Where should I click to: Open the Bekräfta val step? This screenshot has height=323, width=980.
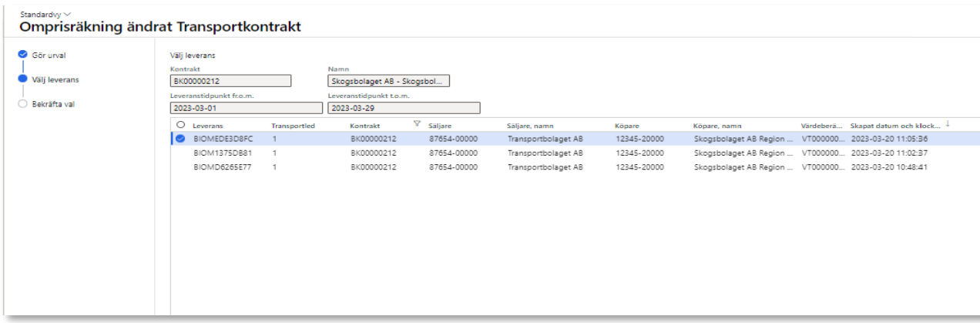[53, 104]
